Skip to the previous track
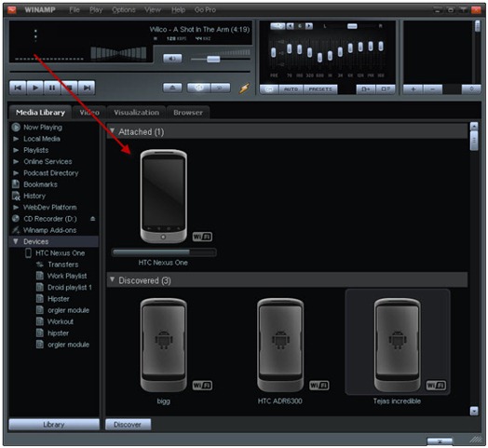This screenshot has height=448, width=488. (x=18, y=88)
